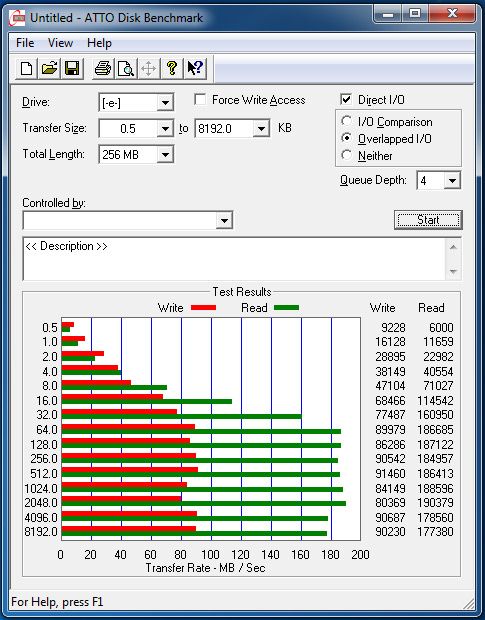Click the 8192.0 row label in chart
Viewport: 485px width, 620px height.
click(41, 531)
